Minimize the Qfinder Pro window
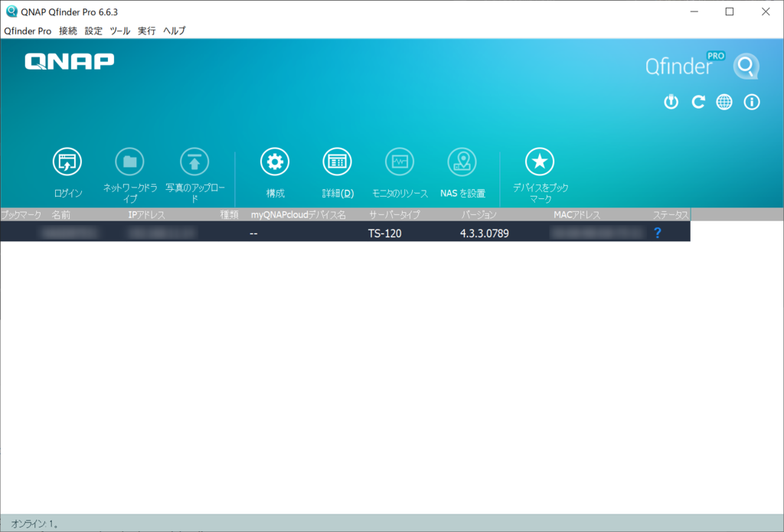Viewport: 784px width, 532px height. coord(694,11)
